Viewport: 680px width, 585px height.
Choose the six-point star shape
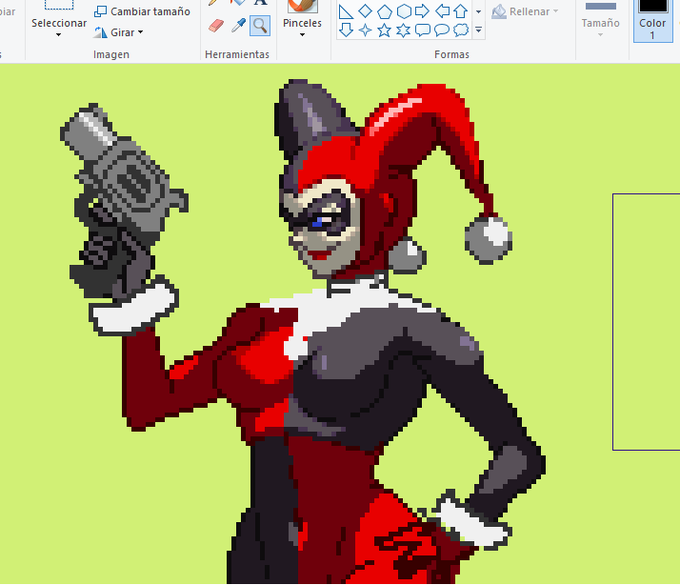click(403, 30)
